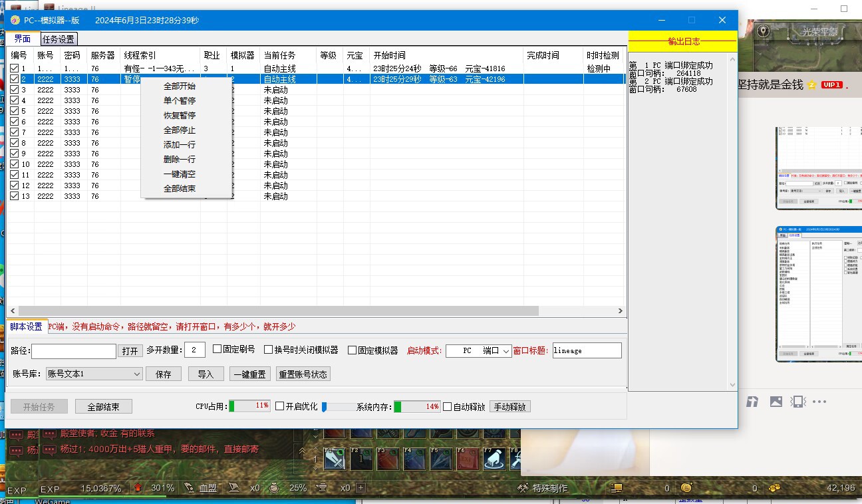Click the phone shake icon in chat toolbar
This screenshot has width=862, height=504.
[797, 402]
